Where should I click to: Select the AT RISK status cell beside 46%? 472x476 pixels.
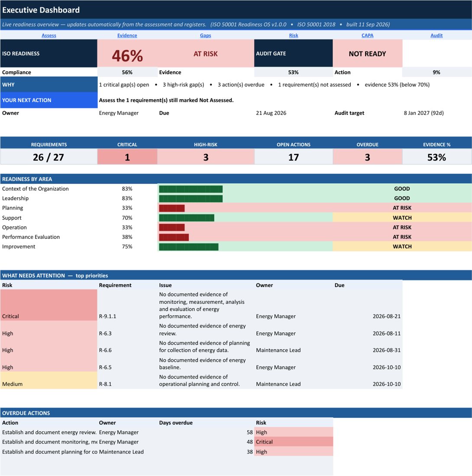click(206, 54)
